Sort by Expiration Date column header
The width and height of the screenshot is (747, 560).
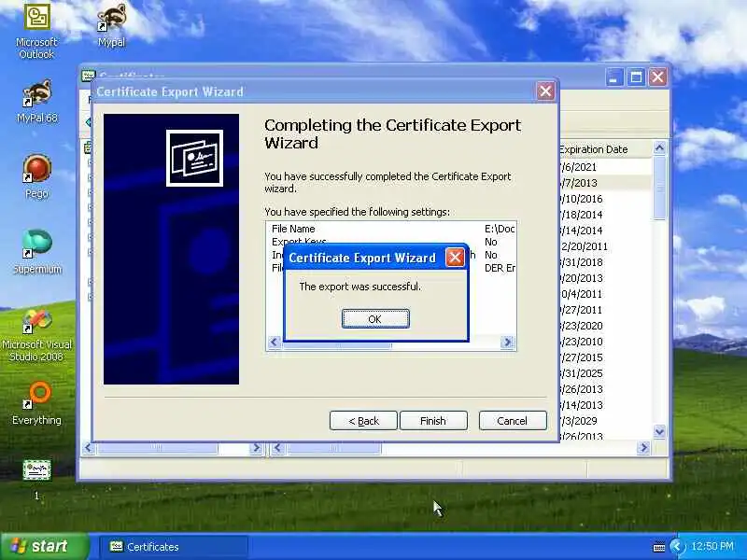tap(604, 149)
